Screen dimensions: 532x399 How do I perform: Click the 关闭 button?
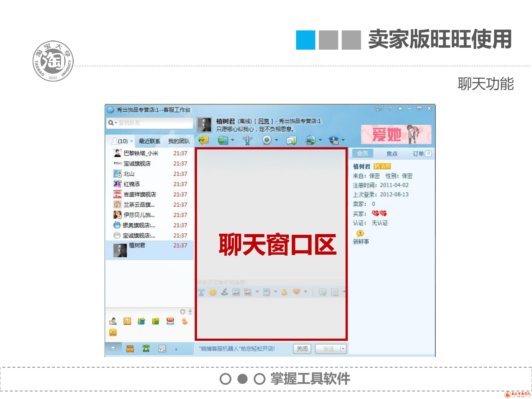302,348
